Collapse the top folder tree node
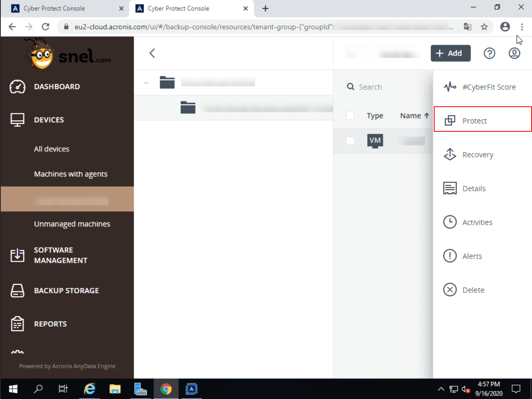 [x=146, y=83]
